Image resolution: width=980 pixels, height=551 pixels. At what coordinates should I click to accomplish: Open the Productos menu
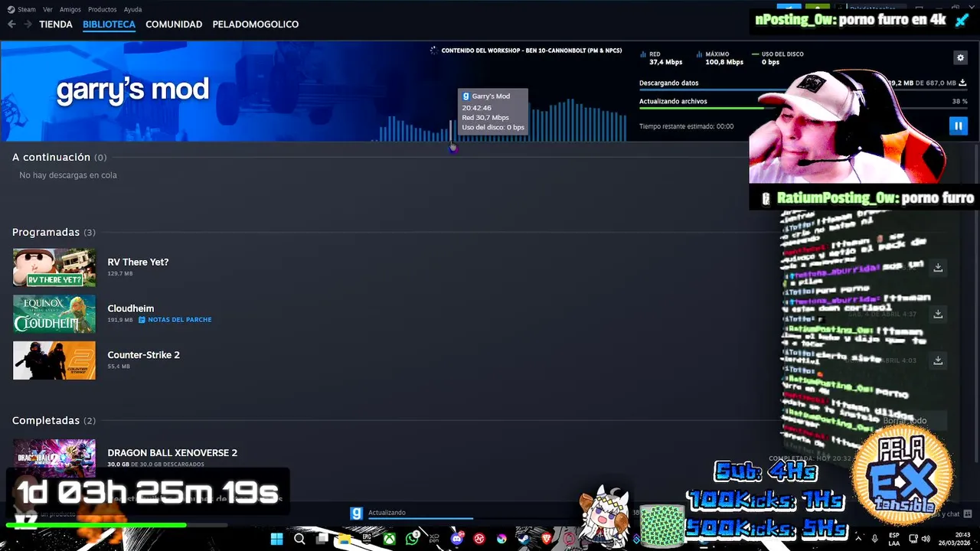[x=102, y=9]
